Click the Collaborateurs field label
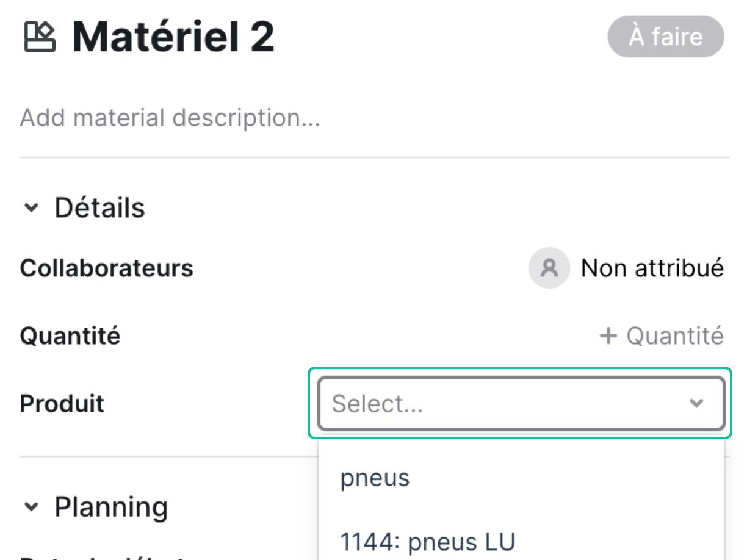The width and height of the screenshot is (747, 560). tap(107, 268)
